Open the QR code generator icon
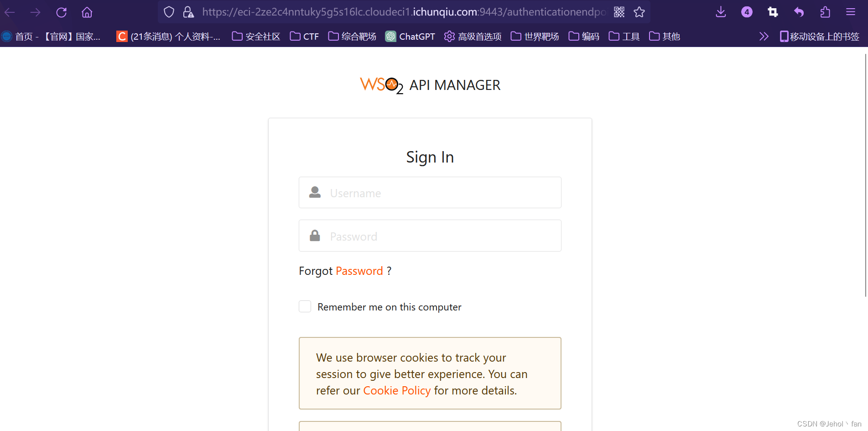Viewport: 868px width, 431px height. pyautogui.click(x=619, y=12)
